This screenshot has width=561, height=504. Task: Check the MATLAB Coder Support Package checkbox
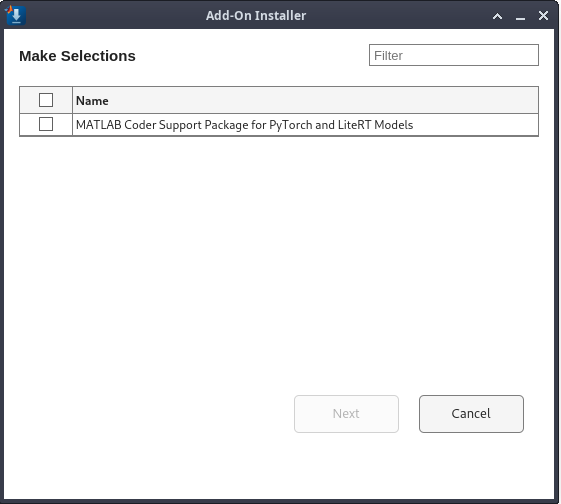[x=46, y=124]
